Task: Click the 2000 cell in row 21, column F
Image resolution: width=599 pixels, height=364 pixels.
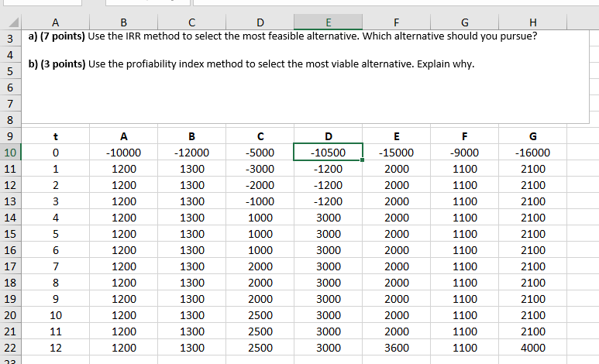Action: (397, 331)
